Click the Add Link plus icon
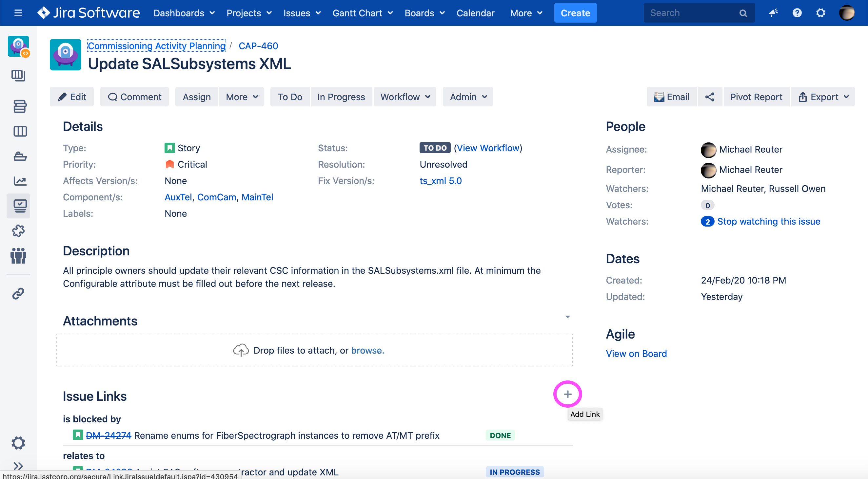Screen dimensions: 868x479 (x=567, y=394)
